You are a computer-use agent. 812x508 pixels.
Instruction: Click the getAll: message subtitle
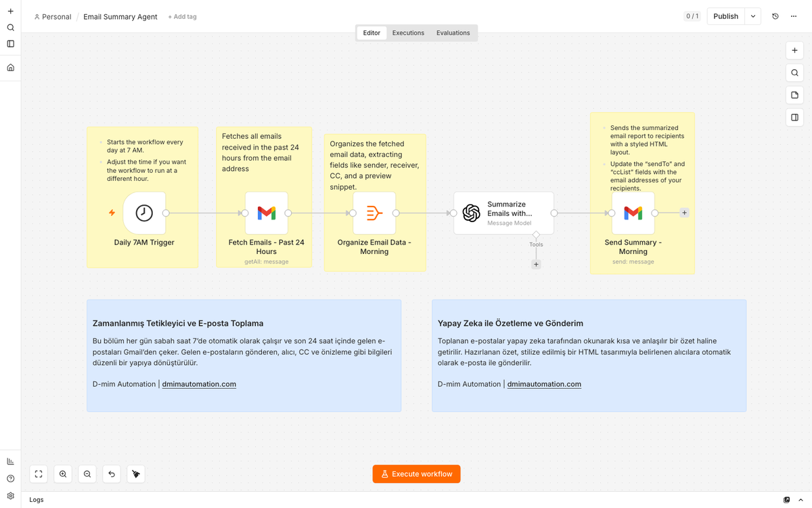pos(267,261)
